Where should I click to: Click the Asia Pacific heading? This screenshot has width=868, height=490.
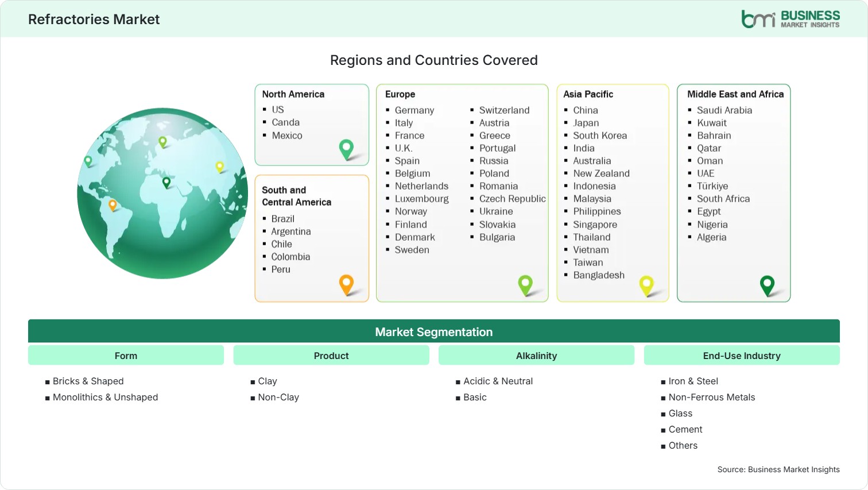coord(588,94)
